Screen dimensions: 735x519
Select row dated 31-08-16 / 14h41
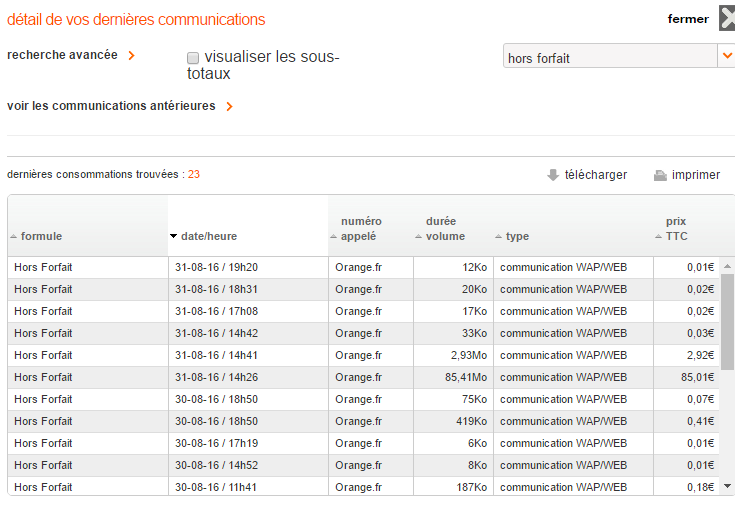(363, 355)
